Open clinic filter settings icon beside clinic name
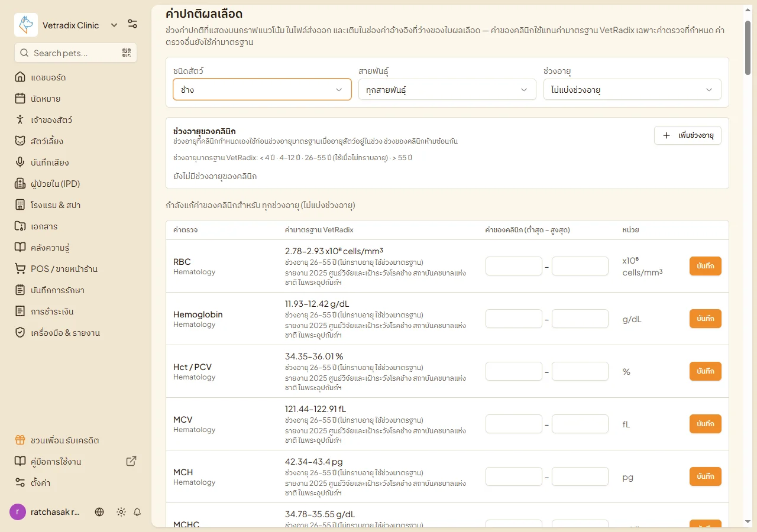The image size is (757, 532). tap(132, 25)
